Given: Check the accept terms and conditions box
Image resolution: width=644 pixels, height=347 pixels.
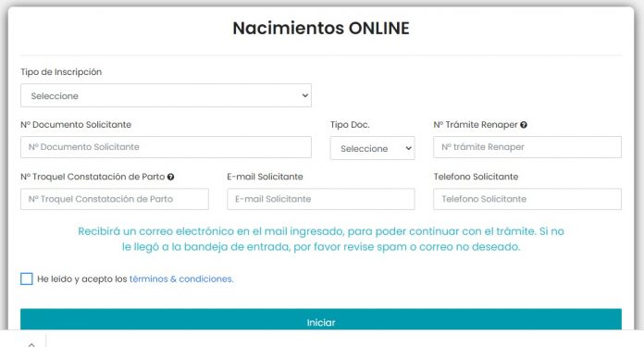Looking at the screenshot, I should 26,279.
